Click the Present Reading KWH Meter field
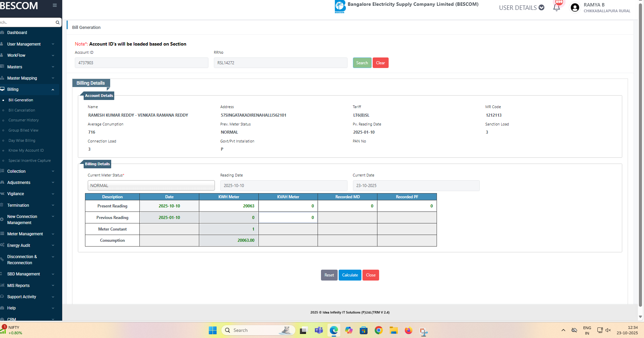 point(229,206)
